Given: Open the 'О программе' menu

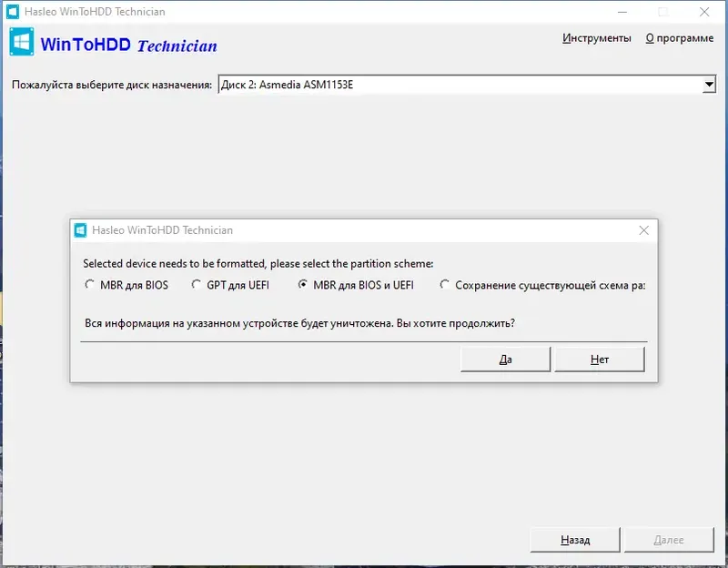Looking at the screenshot, I should click(679, 38).
